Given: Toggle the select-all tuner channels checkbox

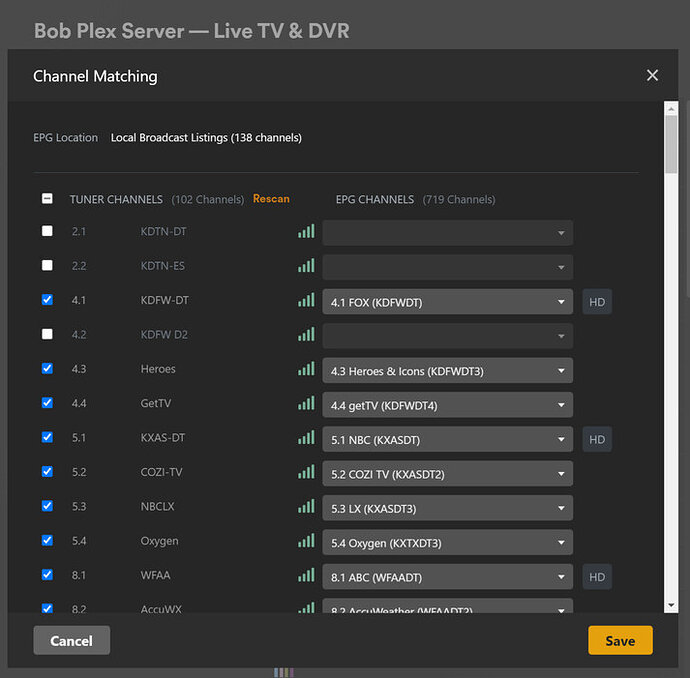Looking at the screenshot, I should click(x=47, y=199).
